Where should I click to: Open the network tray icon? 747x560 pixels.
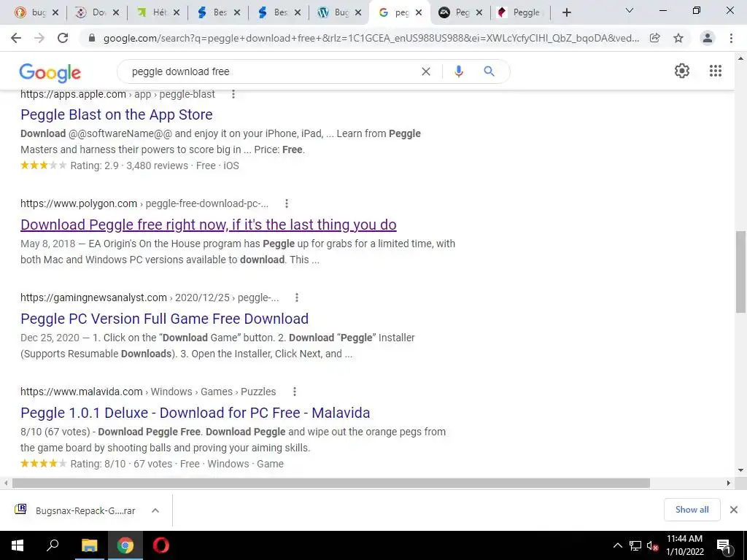click(x=635, y=545)
